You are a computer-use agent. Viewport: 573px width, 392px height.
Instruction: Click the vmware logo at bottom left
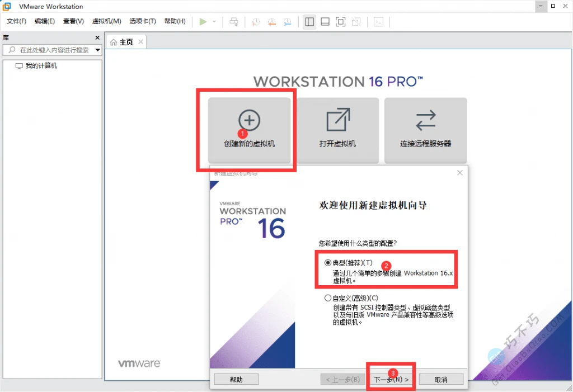click(139, 363)
